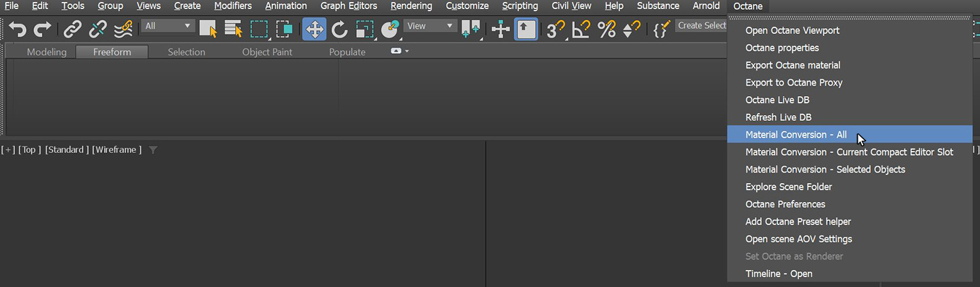Viewport: 980px width, 287px height.
Task: Open the Modifiers menu
Action: point(233,6)
